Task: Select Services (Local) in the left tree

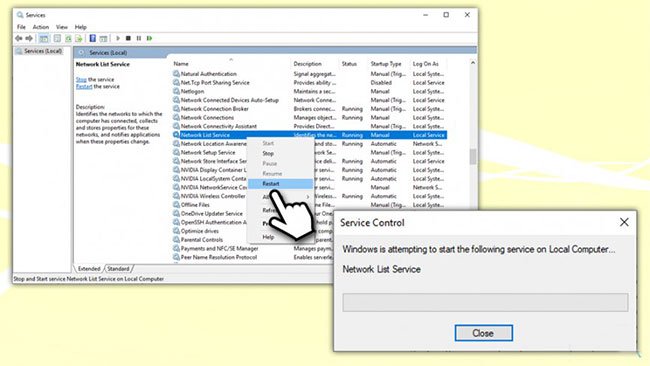Action: pyautogui.click(x=43, y=51)
